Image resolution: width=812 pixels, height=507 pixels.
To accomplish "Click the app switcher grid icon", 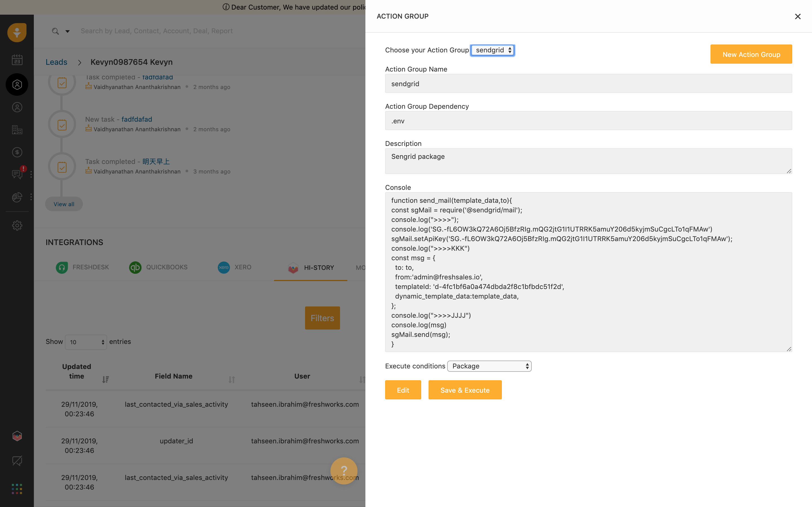I will coord(17,489).
